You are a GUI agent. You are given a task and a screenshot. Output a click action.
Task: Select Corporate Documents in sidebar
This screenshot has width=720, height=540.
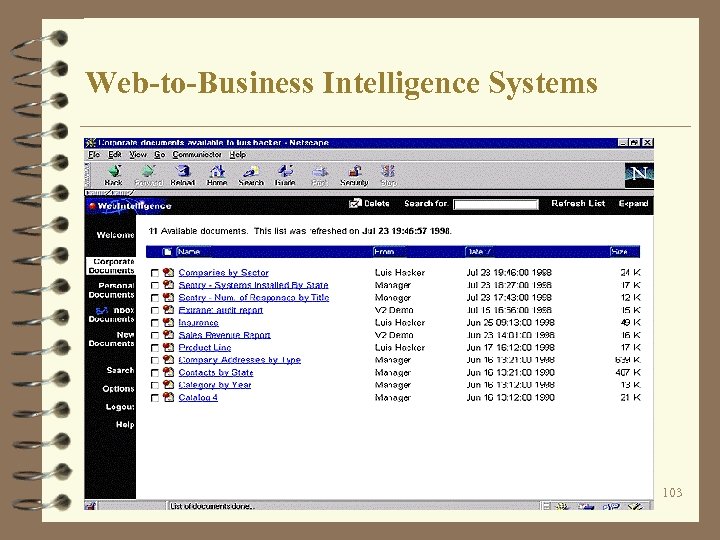pos(112,266)
